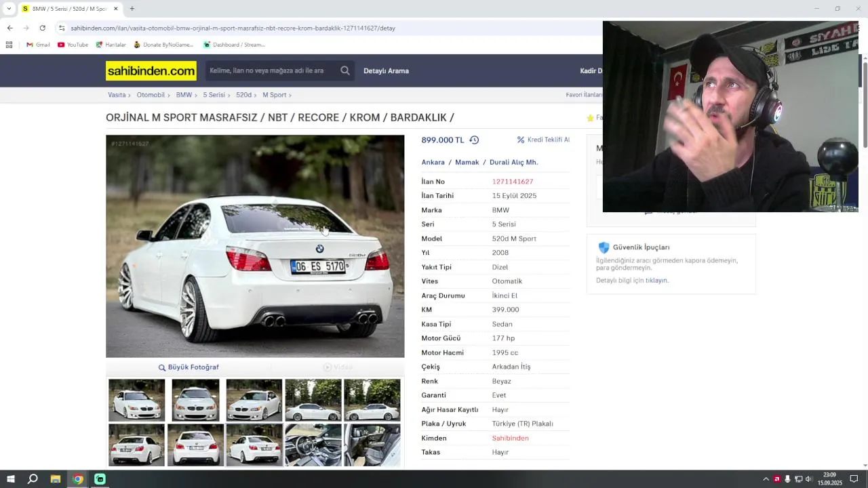
Task: Open the Detaylı Arama link
Action: 386,70
